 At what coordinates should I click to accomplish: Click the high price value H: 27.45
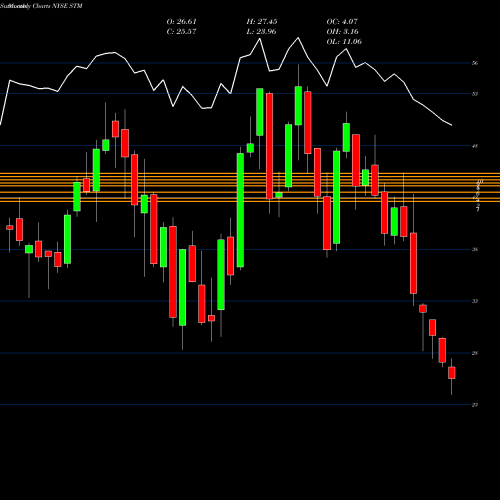262,22
